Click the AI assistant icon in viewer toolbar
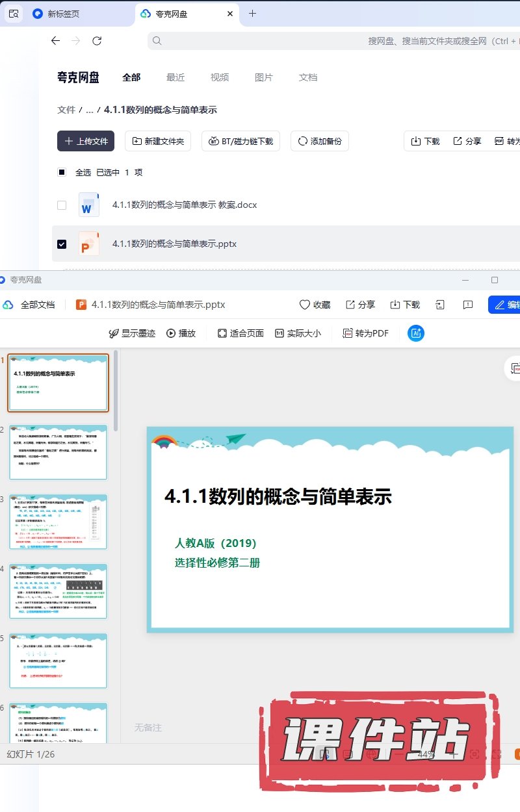This screenshot has height=812, width=520. pos(416,333)
